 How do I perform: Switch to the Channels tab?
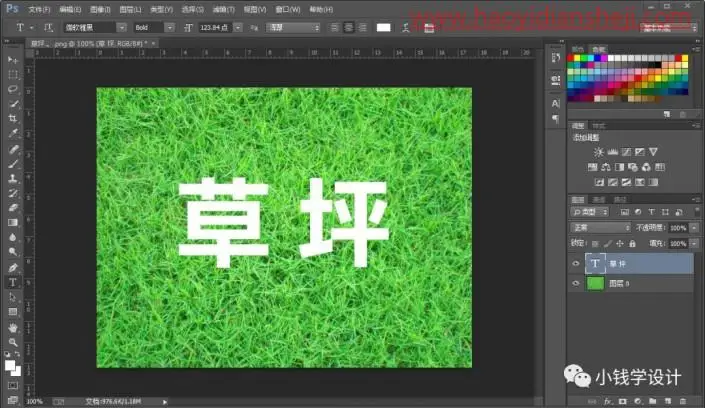[x=599, y=200]
